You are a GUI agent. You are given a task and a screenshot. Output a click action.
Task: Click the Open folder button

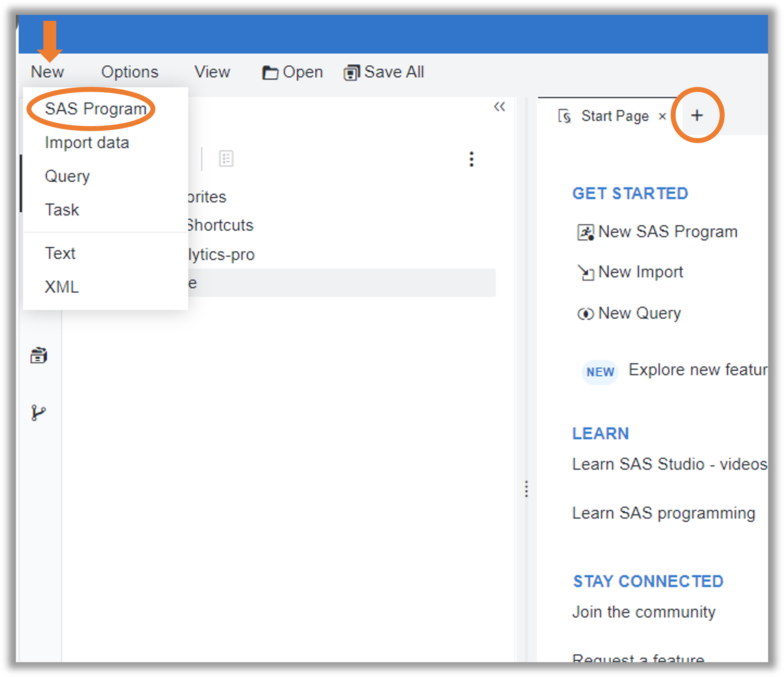click(292, 72)
